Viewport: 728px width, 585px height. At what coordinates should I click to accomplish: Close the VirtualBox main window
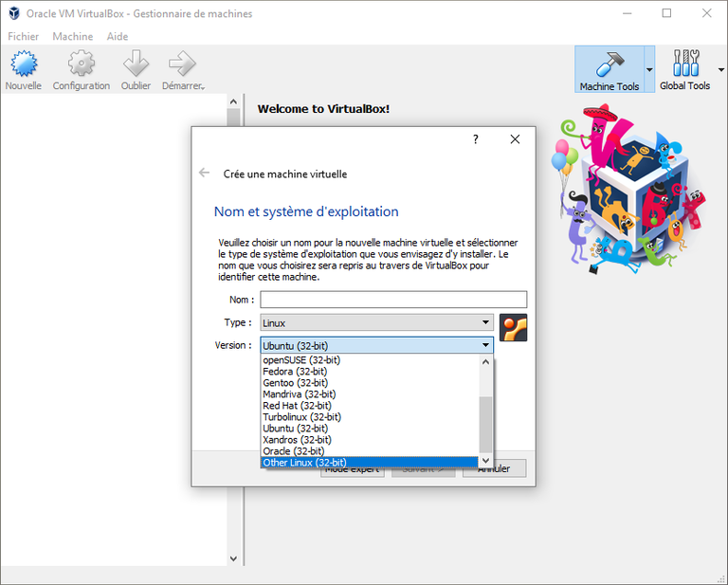[706, 13]
